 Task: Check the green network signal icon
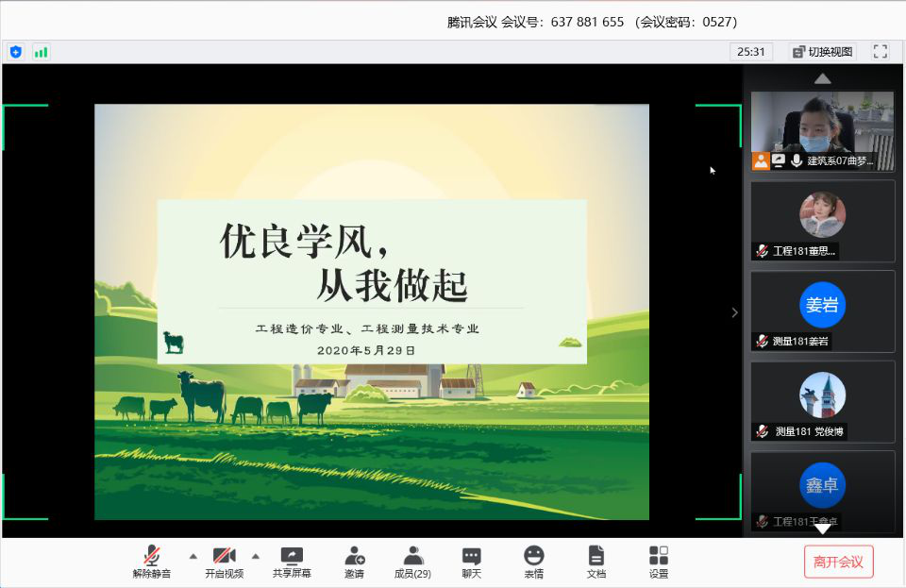coord(41,52)
